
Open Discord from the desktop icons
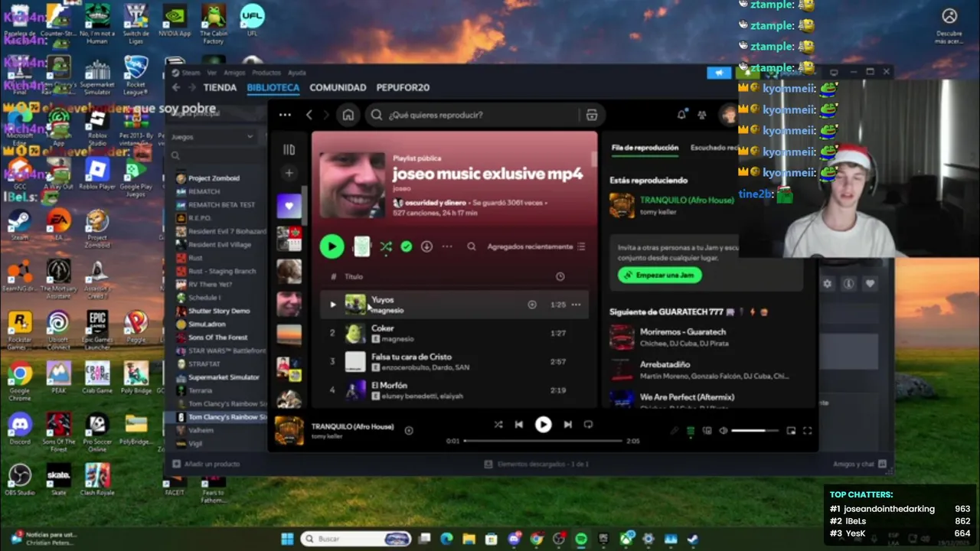click(x=21, y=429)
